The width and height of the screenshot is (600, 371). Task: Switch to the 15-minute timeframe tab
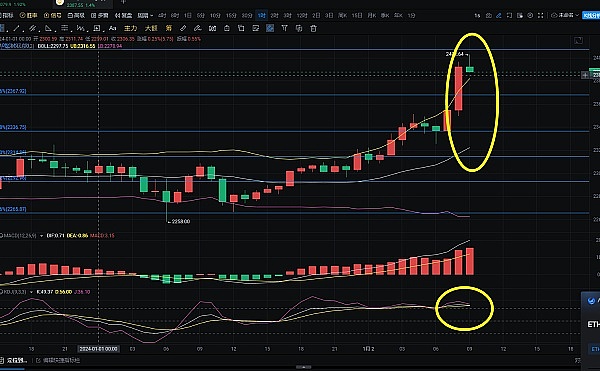pyautogui.click(x=231, y=16)
